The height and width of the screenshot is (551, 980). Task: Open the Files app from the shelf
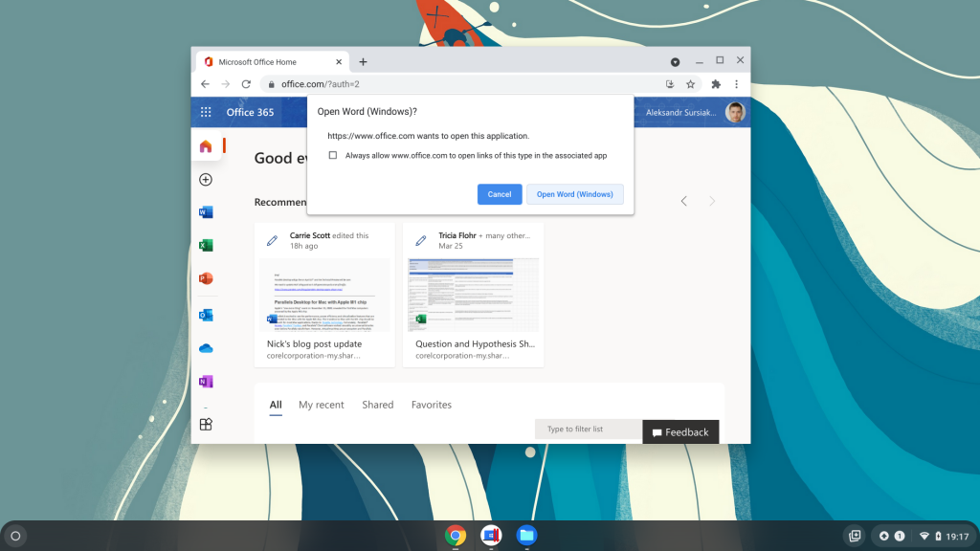[x=527, y=536]
